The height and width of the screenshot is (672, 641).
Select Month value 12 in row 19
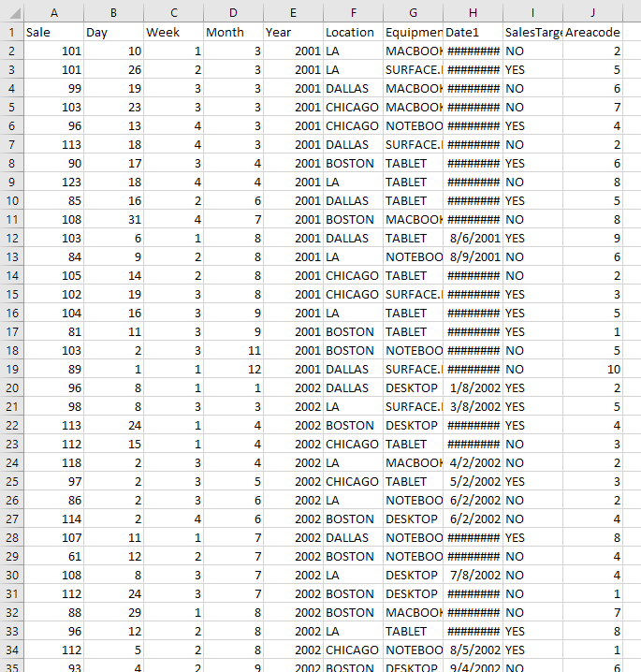[x=233, y=369]
